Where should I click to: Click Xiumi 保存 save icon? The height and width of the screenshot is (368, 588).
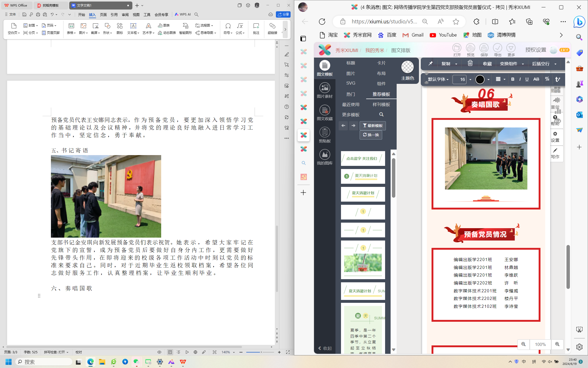point(484,50)
